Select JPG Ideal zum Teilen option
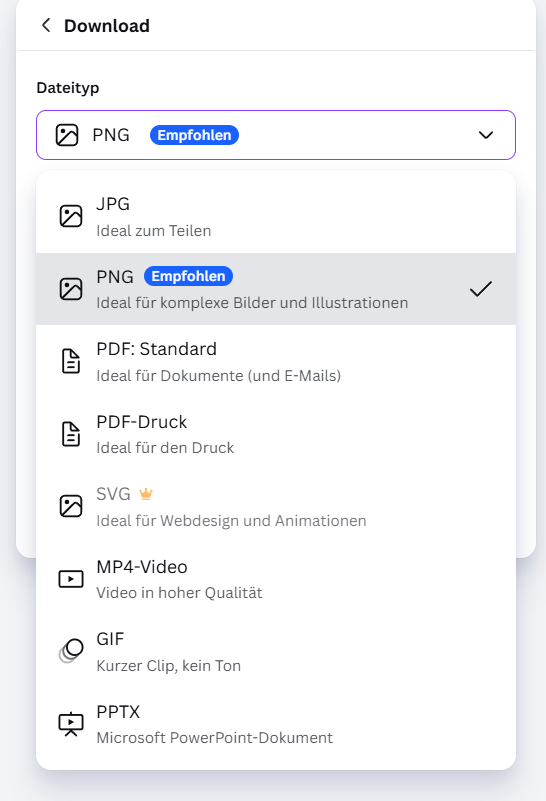Viewport: 546px width, 801px height. click(276, 217)
